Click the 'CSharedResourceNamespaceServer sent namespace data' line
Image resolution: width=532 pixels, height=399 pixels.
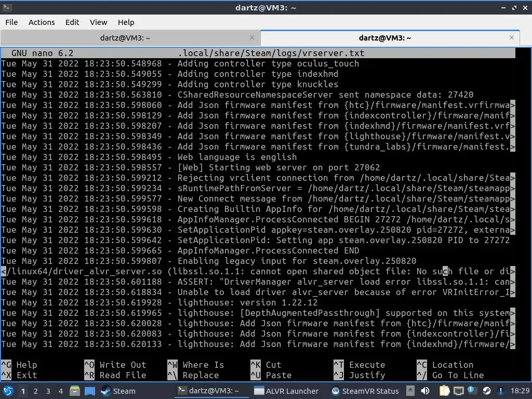(237, 95)
